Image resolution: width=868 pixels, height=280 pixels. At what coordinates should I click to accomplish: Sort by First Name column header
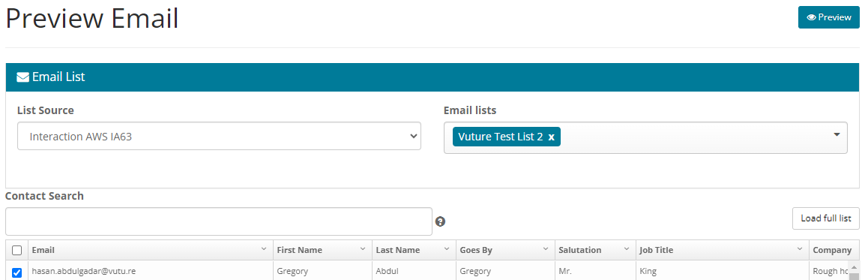point(300,250)
